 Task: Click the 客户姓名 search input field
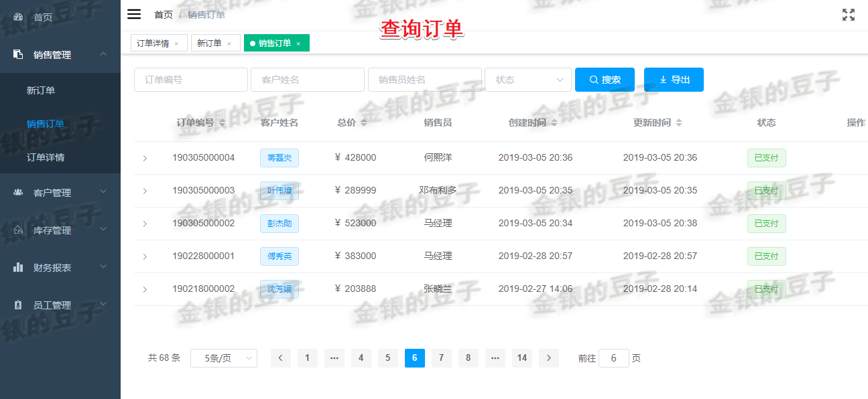(x=307, y=79)
